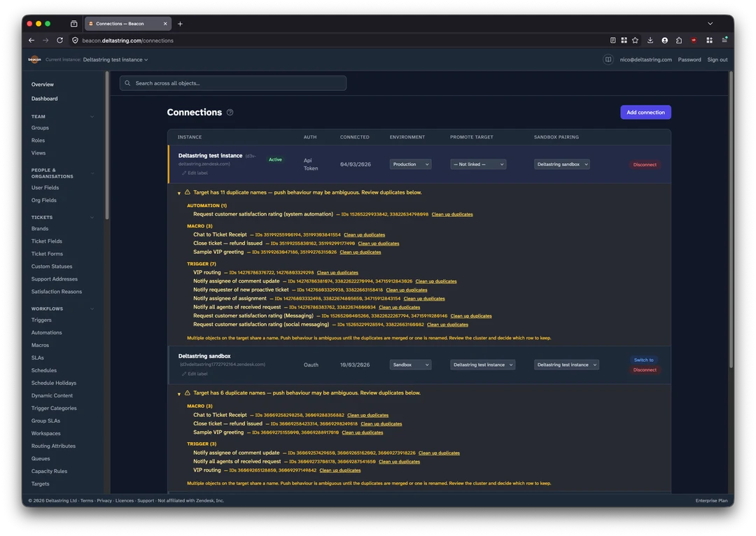This screenshot has width=756, height=536.
Task: Open a new browser tab
Action: coord(180,24)
